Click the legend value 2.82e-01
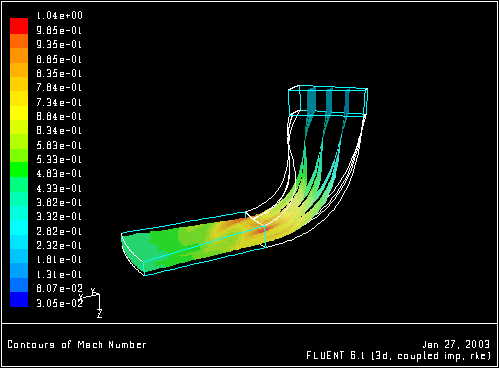The width and height of the screenshot is (499, 368). pyautogui.click(x=59, y=231)
